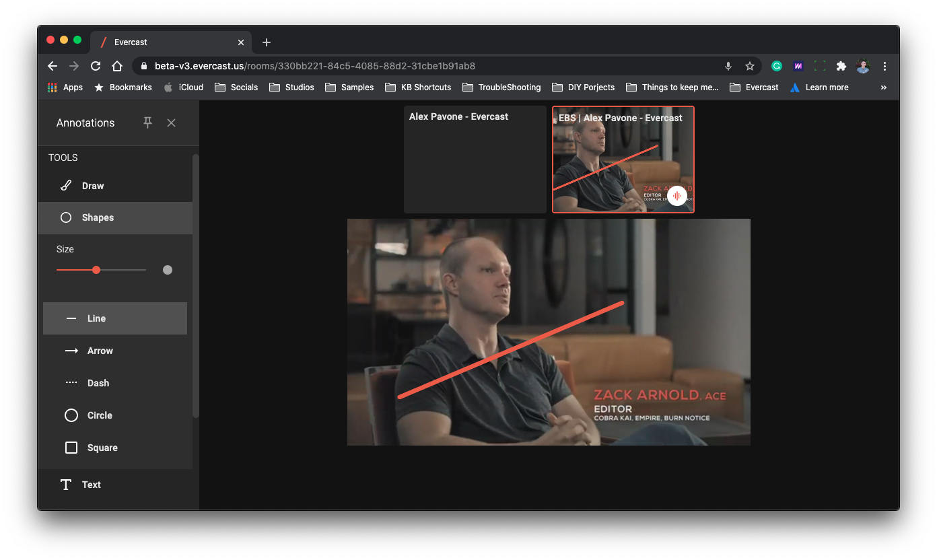
Task: Click the audio waveform indicator on EBS tile
Action: 677,196
